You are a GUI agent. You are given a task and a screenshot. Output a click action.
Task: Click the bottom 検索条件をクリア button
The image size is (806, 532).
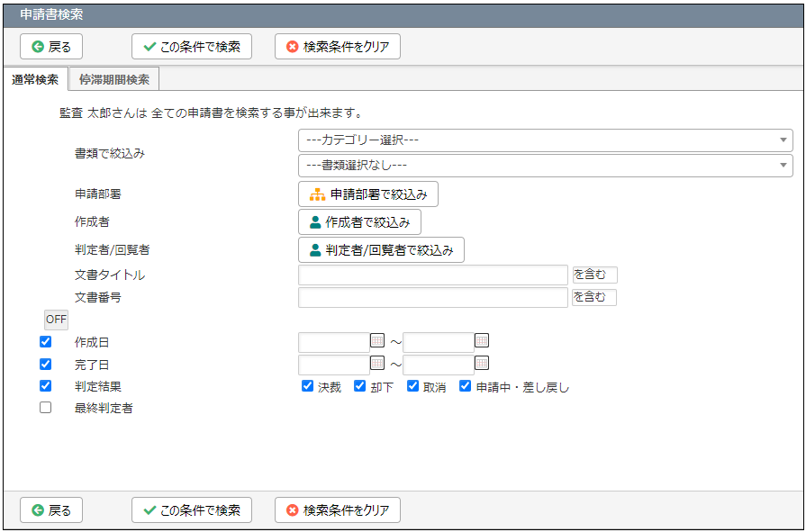tap(338, 509)
